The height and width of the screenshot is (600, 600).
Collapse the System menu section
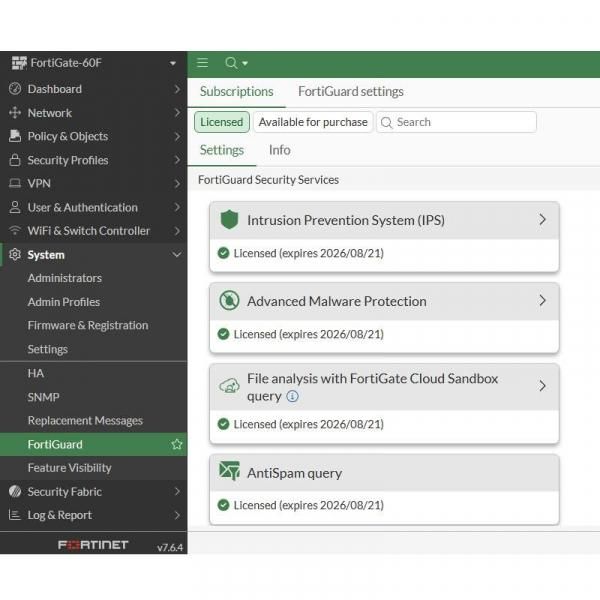[x=177, y=255]
